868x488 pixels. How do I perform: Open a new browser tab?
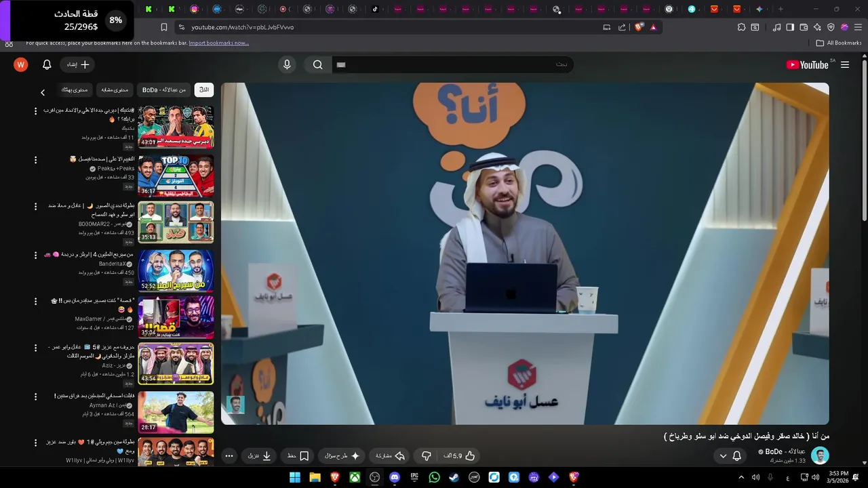781,9
